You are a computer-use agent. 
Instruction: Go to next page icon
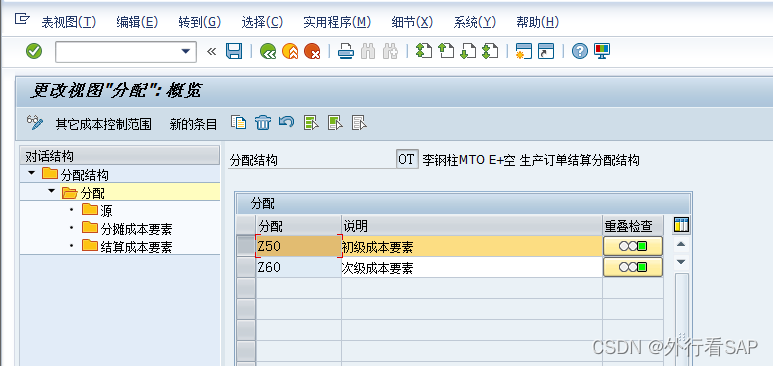pyautogui.click(x=468, y=51)
